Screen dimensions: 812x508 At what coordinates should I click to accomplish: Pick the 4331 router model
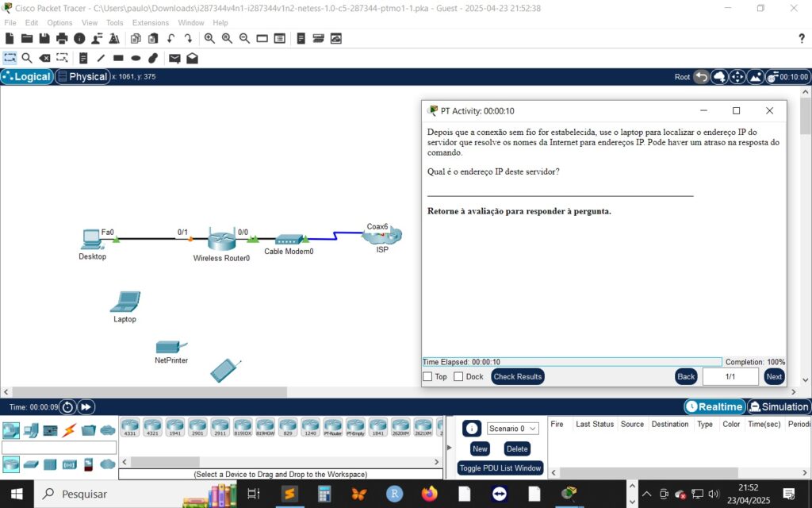point(130,427)
